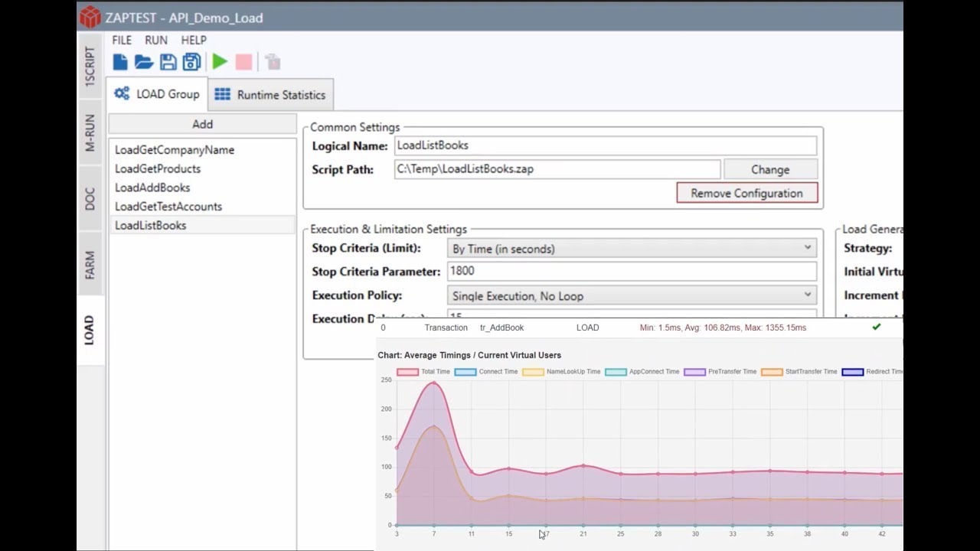This screenshot has height=551, width=980.
Task: Toggle the Connect Time legend swatch
Action: (x=465, y=372)
